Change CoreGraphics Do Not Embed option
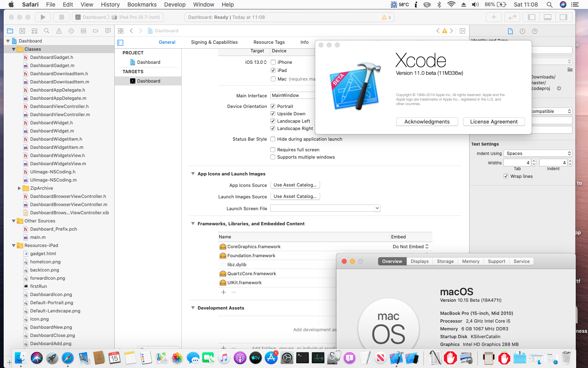 [410, 247]
